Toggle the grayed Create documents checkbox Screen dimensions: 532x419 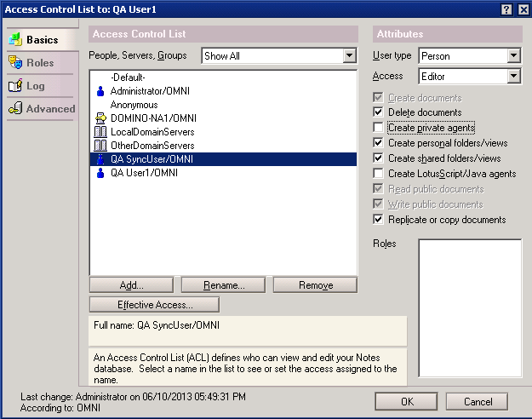point(378,98)
